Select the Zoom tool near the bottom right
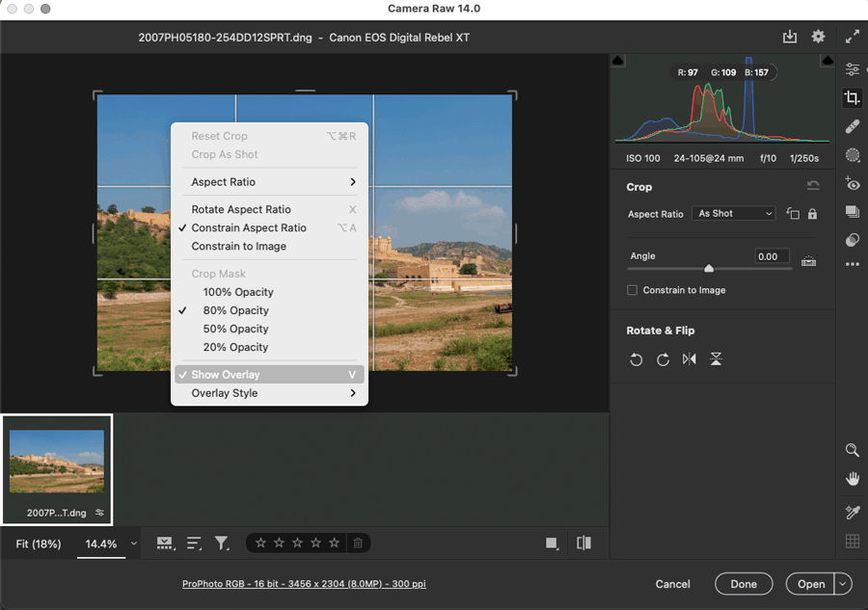The height and width of the screenshot is (610, 868). [852, 450]
